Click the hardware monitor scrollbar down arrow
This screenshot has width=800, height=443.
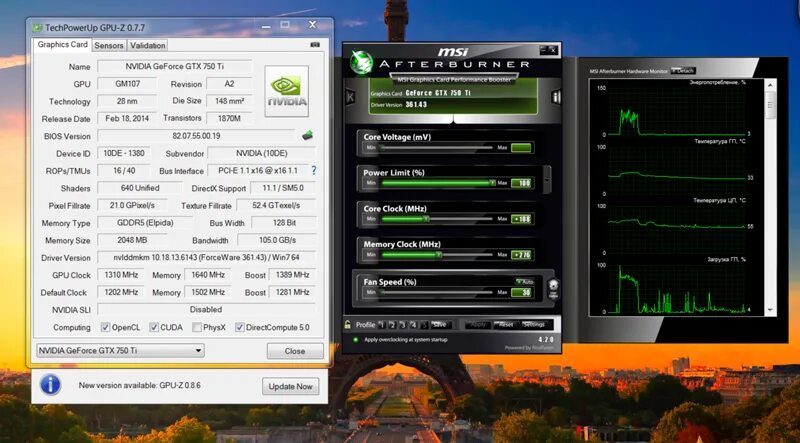pos(770,310)
